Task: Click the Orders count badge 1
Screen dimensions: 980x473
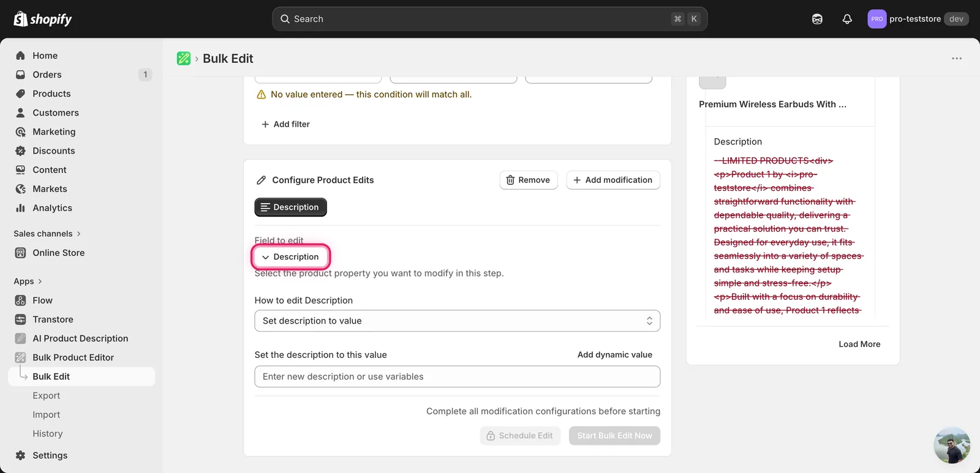Action: tap(145, 75)
